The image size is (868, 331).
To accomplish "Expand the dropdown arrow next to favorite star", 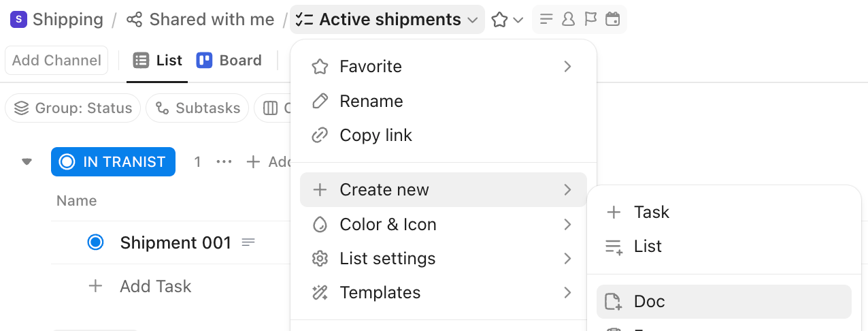I will (x=518, y=20).
